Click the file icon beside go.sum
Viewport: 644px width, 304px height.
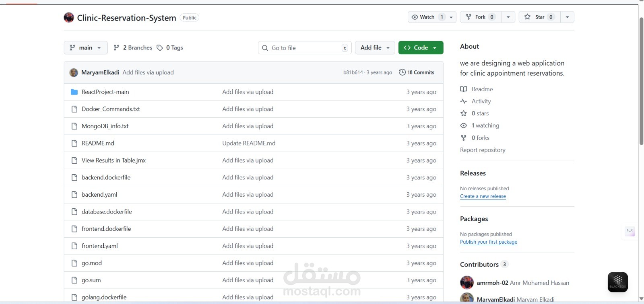74,280
